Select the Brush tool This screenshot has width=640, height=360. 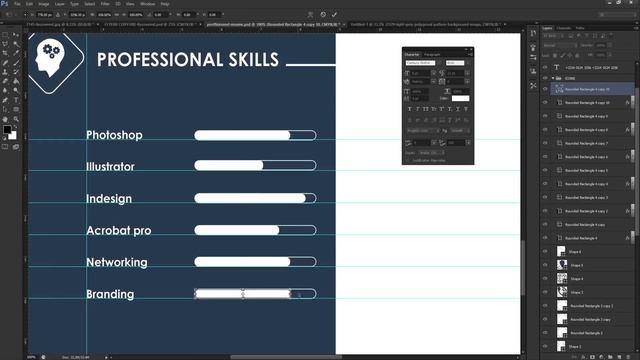16,63
